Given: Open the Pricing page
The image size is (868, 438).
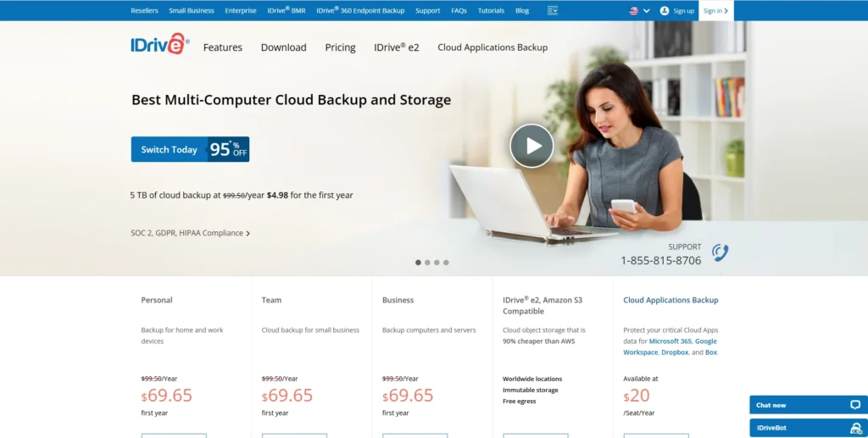Looking at the screenshot, I should [341, 47].
